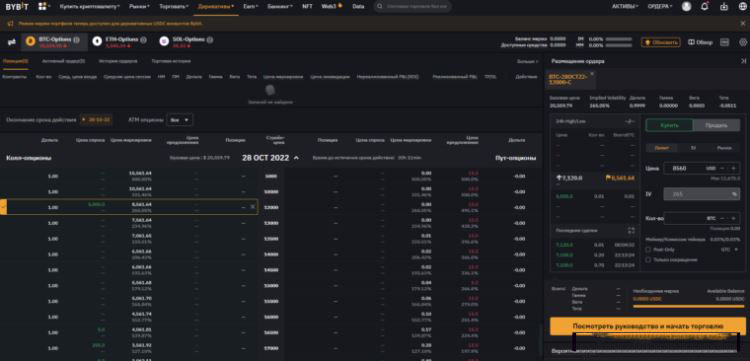
Task: Open info icon next to ETH-Options
Action: coord(143,40)
